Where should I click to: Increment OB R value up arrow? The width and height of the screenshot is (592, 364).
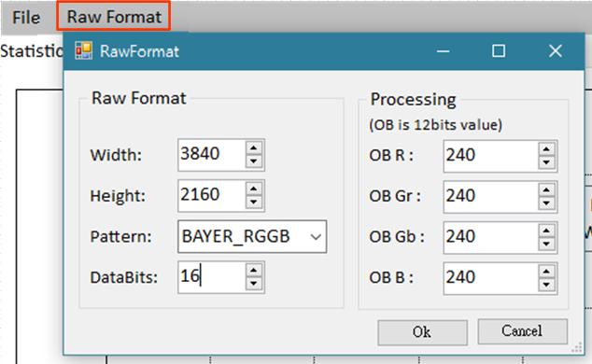coord(546,149)
